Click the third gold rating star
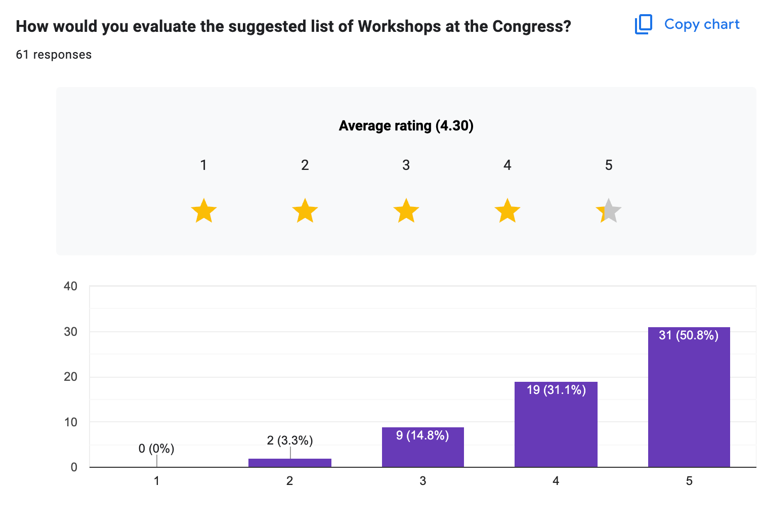 (x=406, y=211)
